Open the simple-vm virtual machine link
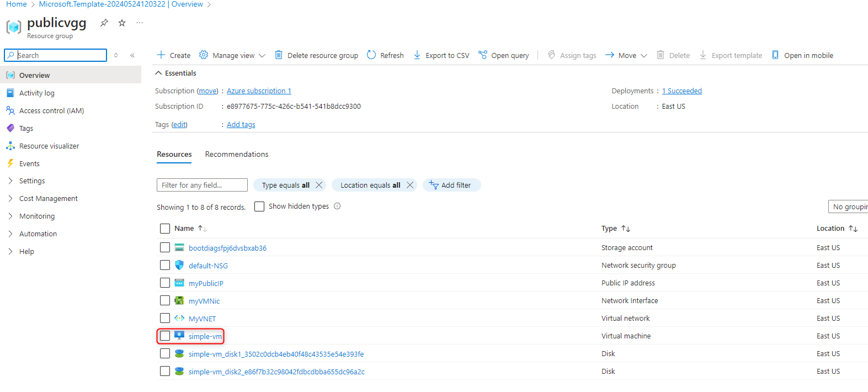 205,336
